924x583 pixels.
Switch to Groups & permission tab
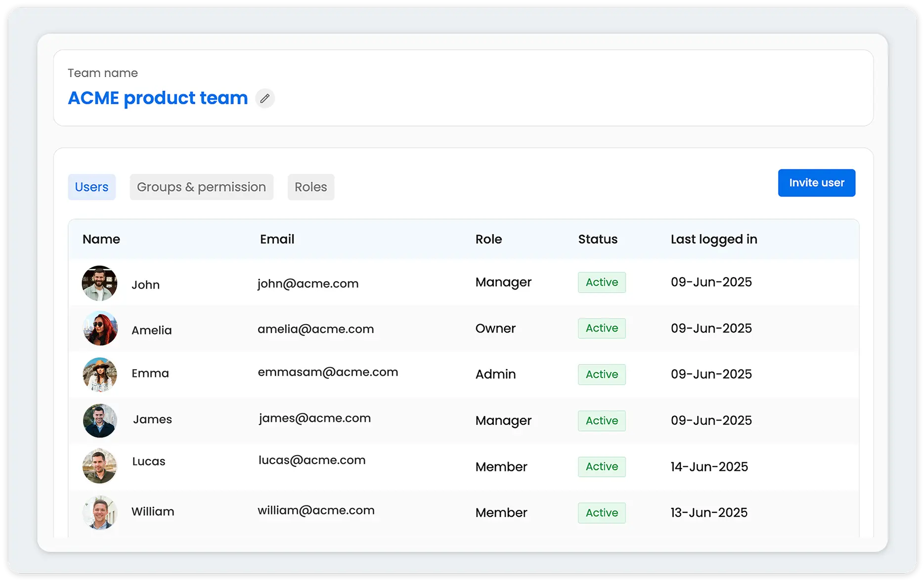(x=201, y=187)
